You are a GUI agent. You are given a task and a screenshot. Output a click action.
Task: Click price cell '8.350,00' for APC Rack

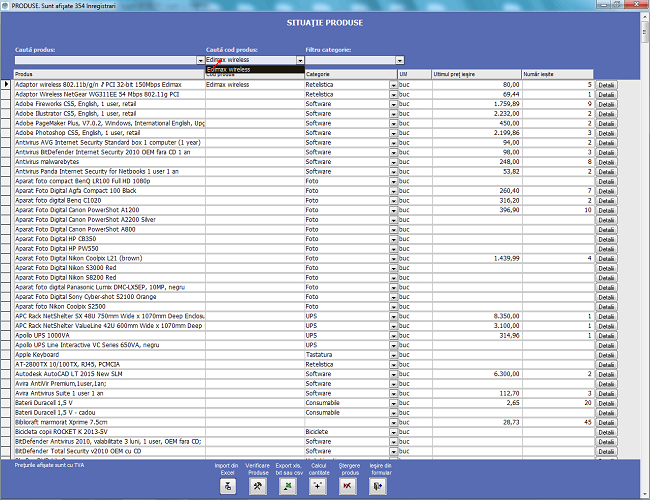tap(477, 316)
